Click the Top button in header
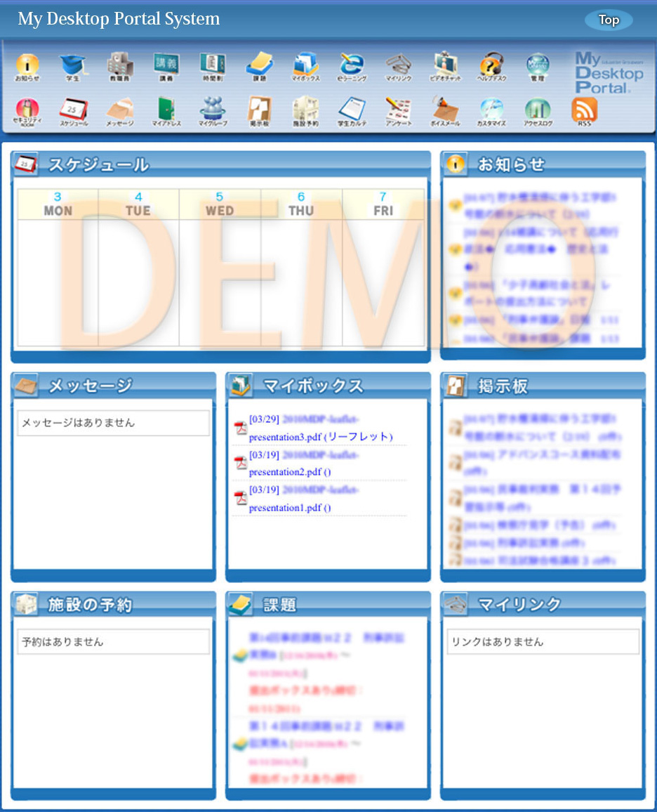Screen dimensions: 657x812 click(608, 20)
